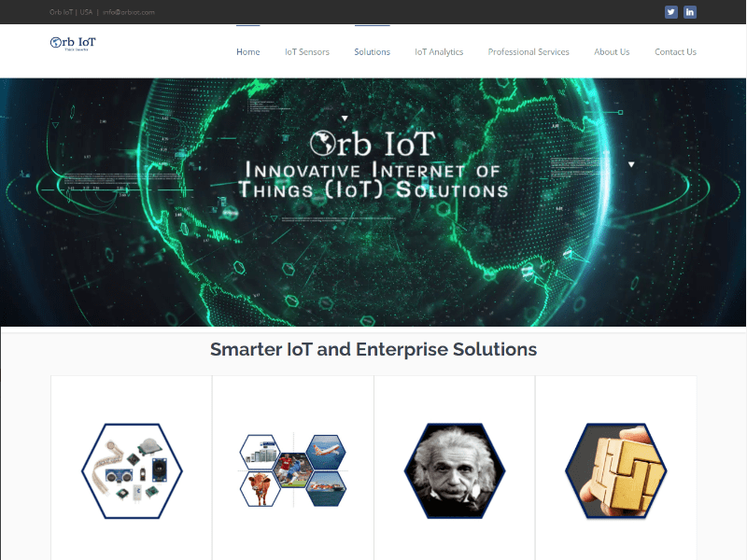Navigate to the Contact Us page
Viewport: 747px width, 560px height.
(x=675, y=52)
